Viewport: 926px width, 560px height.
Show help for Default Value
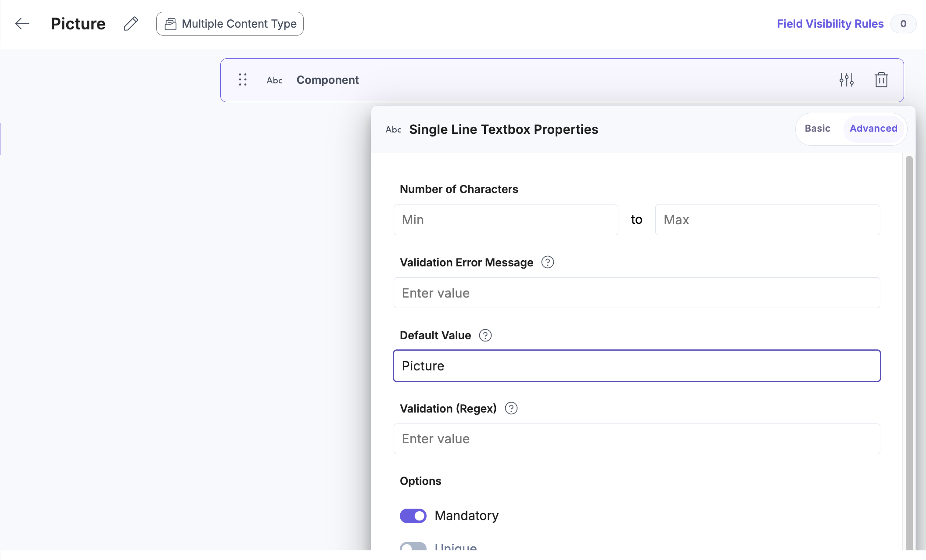pos(485,335)
